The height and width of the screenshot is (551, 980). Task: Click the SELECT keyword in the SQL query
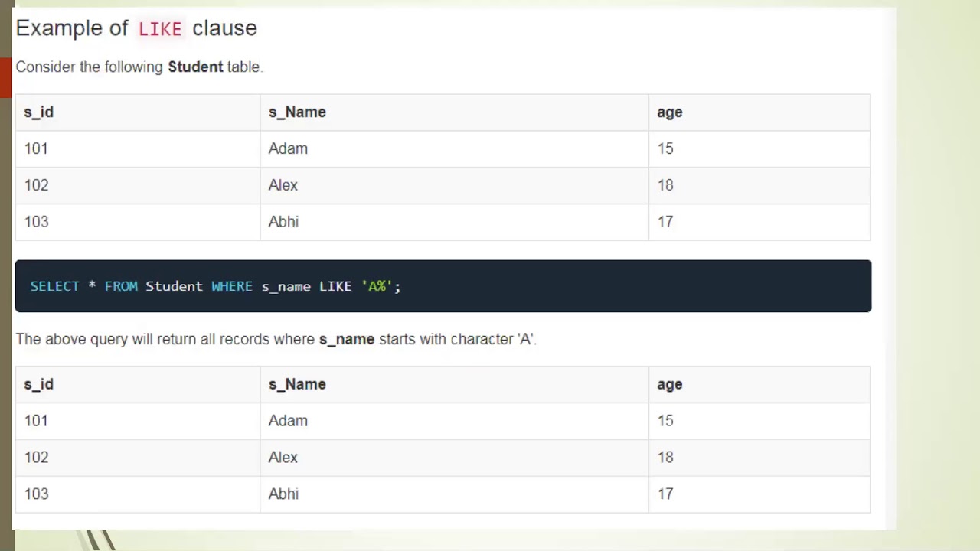pos(55,286)
